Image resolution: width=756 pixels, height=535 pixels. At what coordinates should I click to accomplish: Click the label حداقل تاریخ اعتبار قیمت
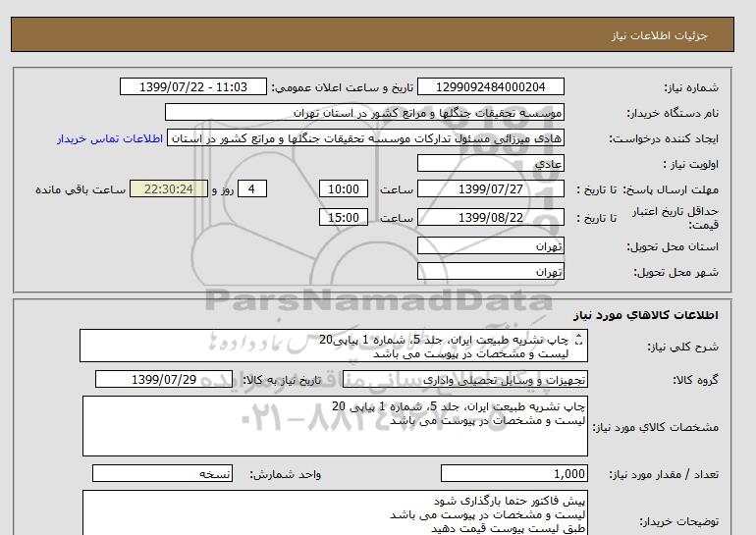[x=675, y=218]
